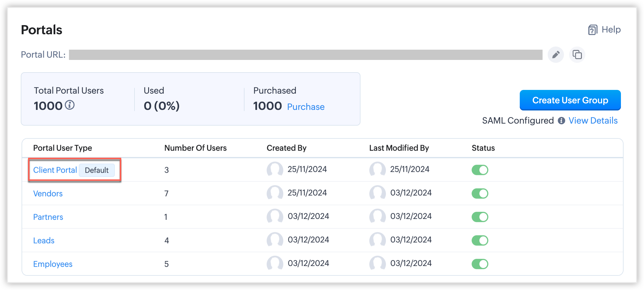Open the Partners portal user type
This screenshot has height=290, width=644.
(x=48, y=217)
